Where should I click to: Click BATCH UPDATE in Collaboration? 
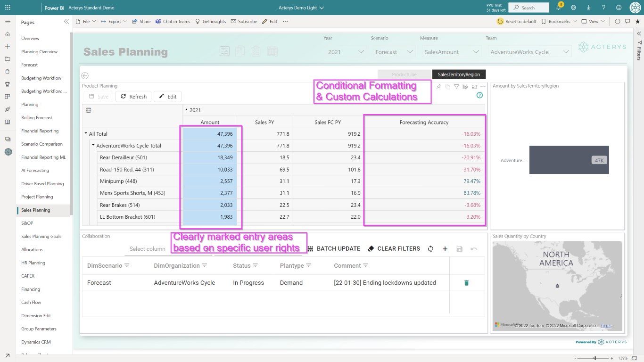[334, 249]
